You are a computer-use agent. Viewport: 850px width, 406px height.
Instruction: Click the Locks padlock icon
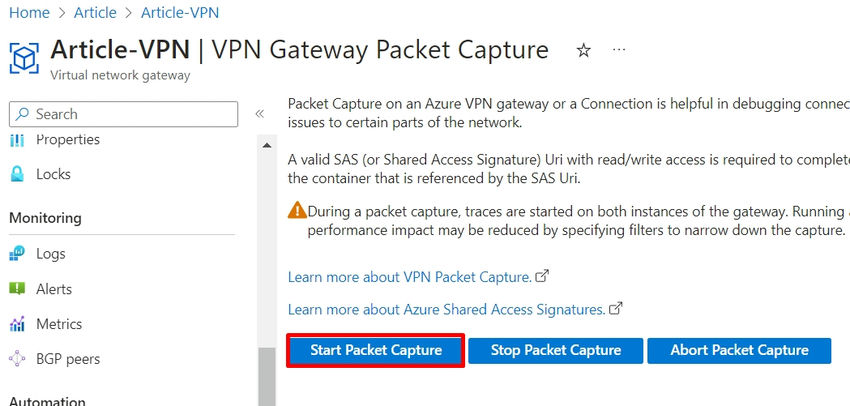click(17, 174)
